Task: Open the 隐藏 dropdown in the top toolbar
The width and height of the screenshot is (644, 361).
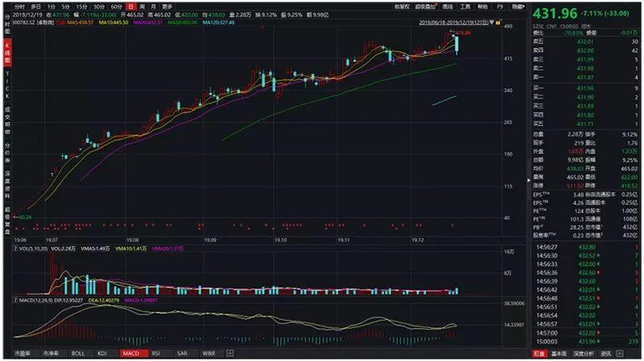Action: [518, 6]
